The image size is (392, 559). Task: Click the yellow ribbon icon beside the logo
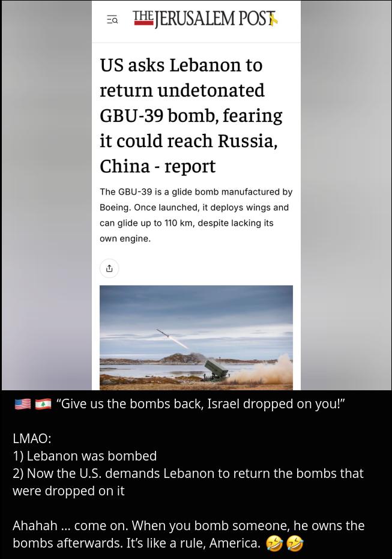click(x=273, y=20)
